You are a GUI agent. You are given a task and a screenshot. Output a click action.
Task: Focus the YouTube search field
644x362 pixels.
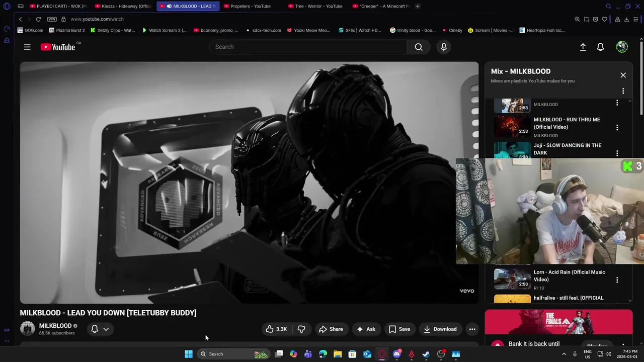coord(308,47)
